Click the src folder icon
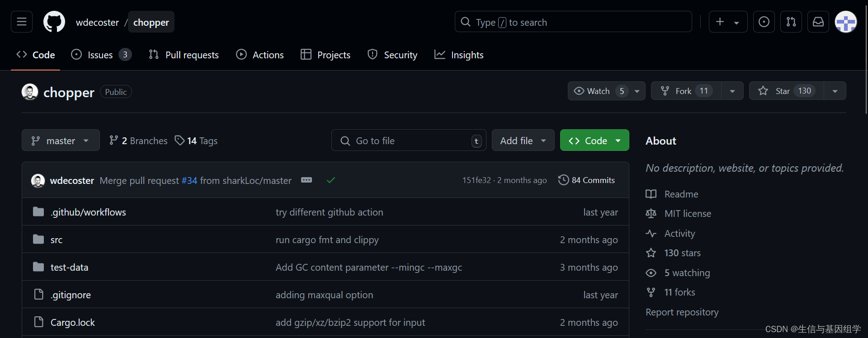 [38, 239]
